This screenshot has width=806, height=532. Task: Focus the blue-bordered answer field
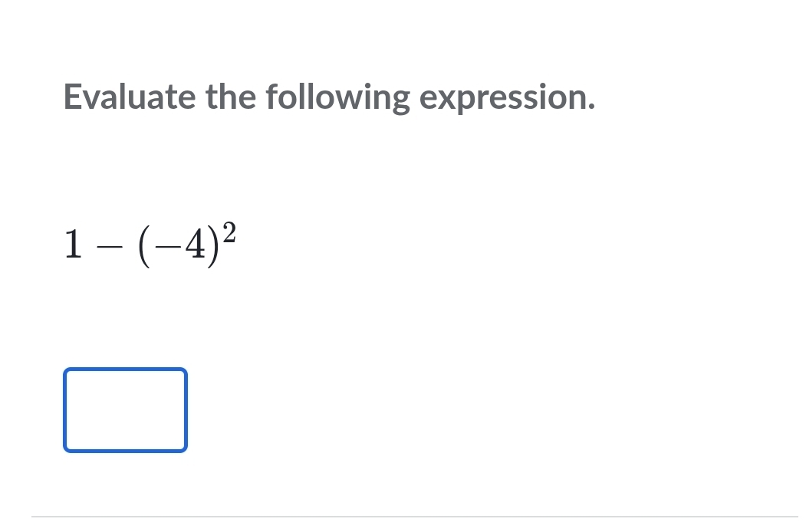pyautogui.click(x=126, y=410)
